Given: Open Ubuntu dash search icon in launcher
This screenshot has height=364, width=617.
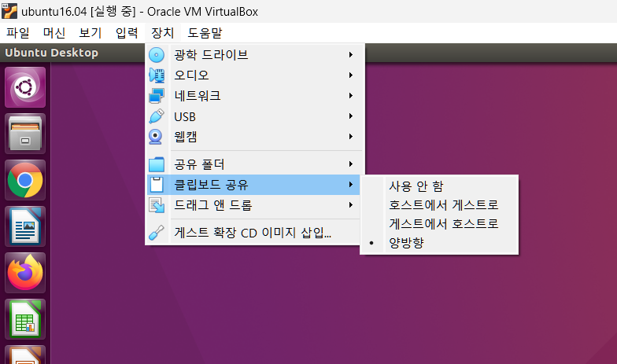Looking at the screenshot, I should (25, 87).
